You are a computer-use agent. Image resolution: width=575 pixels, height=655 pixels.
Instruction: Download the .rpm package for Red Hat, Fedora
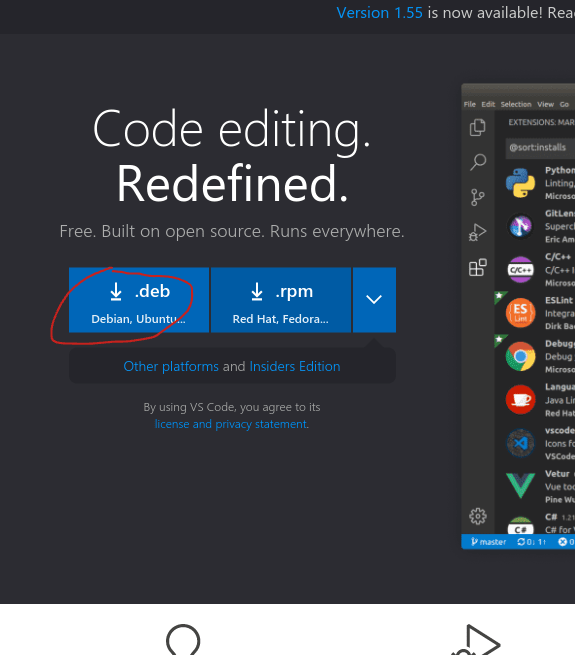pyautogui.click(x=281, y=300)
